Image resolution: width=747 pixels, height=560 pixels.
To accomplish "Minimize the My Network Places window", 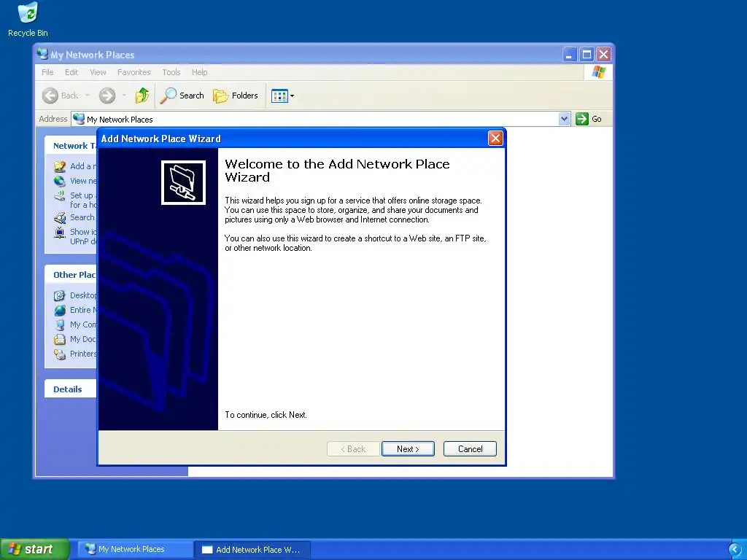I will pyautogui.click(x=569, y=54).
